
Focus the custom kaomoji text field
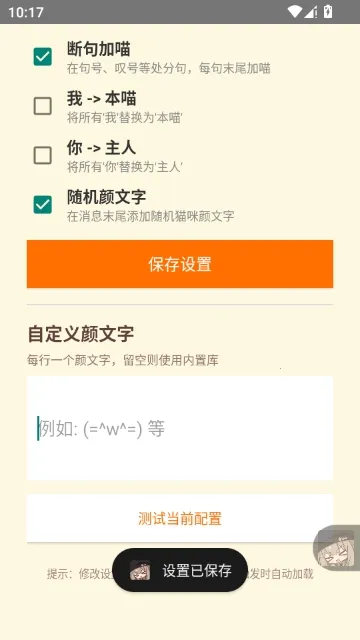[x=180, y=428]
